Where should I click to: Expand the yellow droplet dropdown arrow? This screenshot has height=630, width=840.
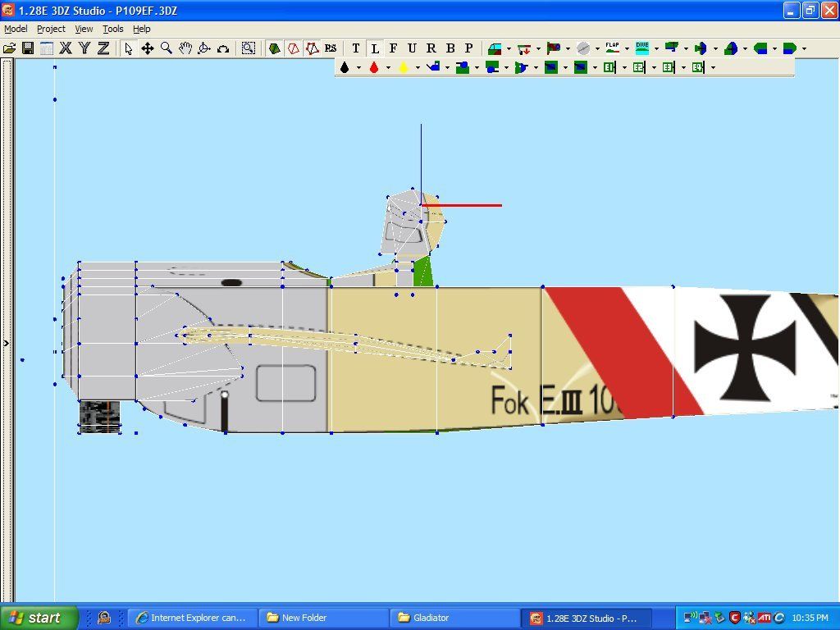click(x=418, y=67)
